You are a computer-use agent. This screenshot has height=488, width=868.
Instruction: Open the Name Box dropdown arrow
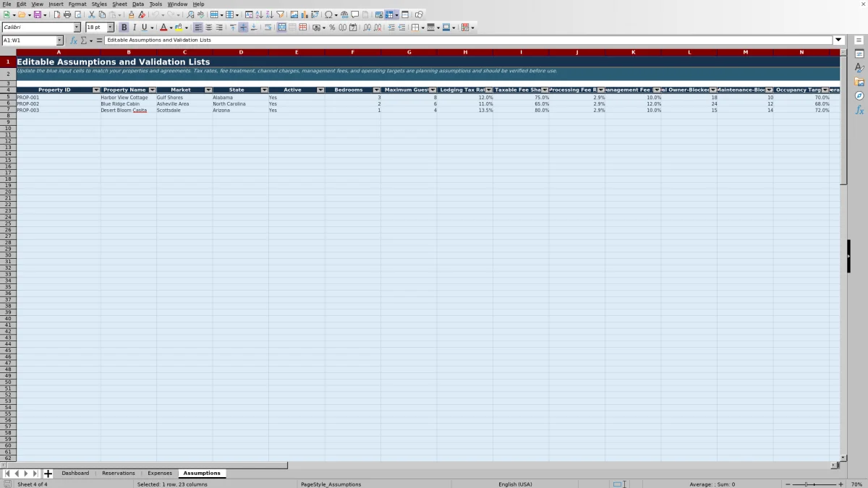point(59,40)
